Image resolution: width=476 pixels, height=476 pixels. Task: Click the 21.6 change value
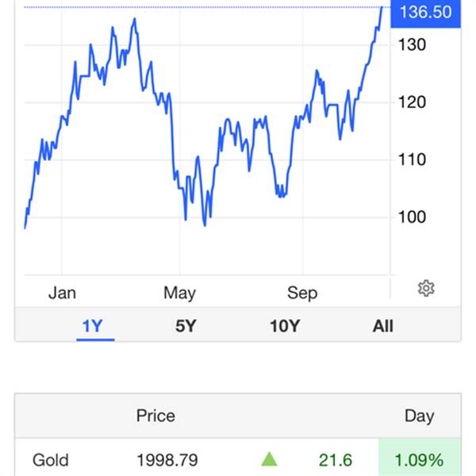coord(336,460)
